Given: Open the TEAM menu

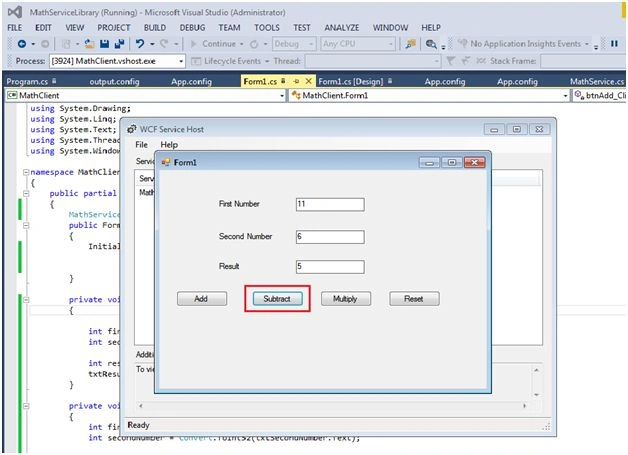Looking at the screenshot, I should coord(229,28).
